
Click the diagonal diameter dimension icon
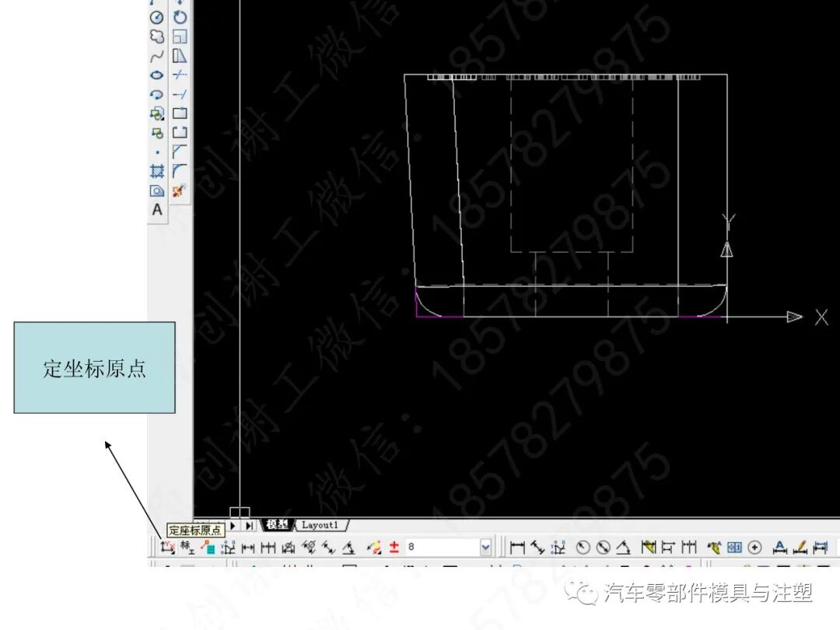click(309, 547)
